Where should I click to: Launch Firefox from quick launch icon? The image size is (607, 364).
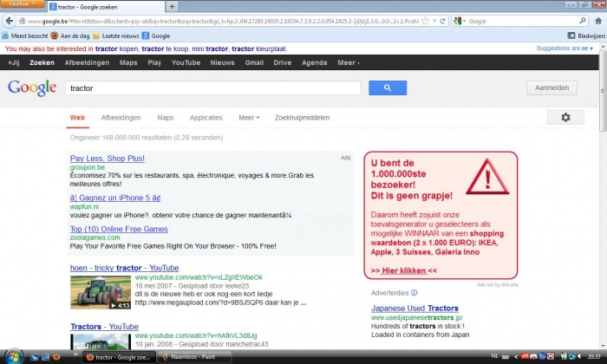click(x=56, y=357)
